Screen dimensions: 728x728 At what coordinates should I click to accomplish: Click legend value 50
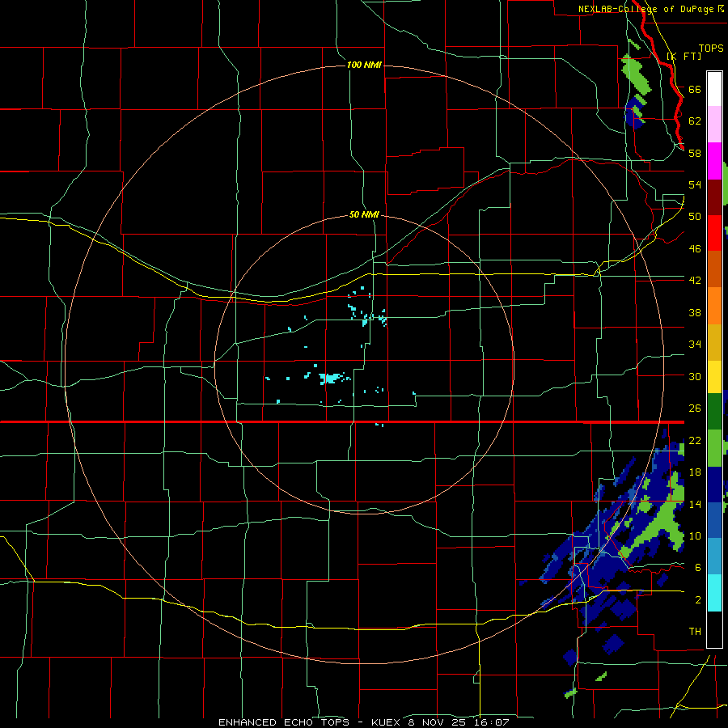point(695,216)
